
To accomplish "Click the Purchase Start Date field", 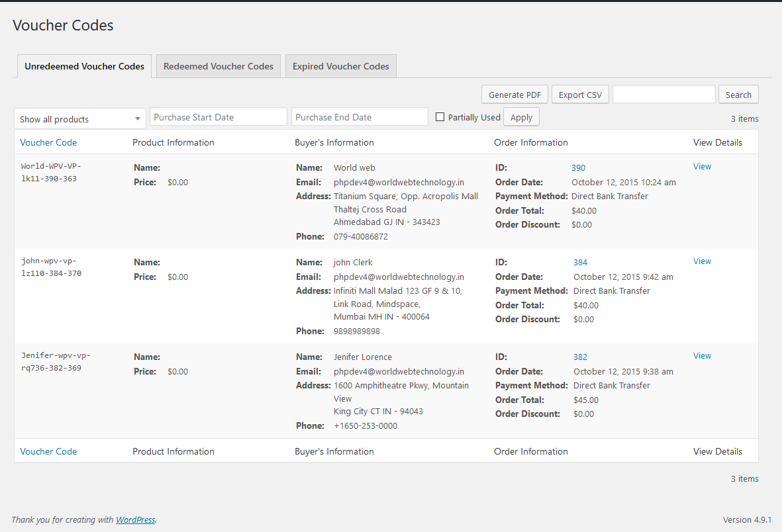I will coord(218,117).
